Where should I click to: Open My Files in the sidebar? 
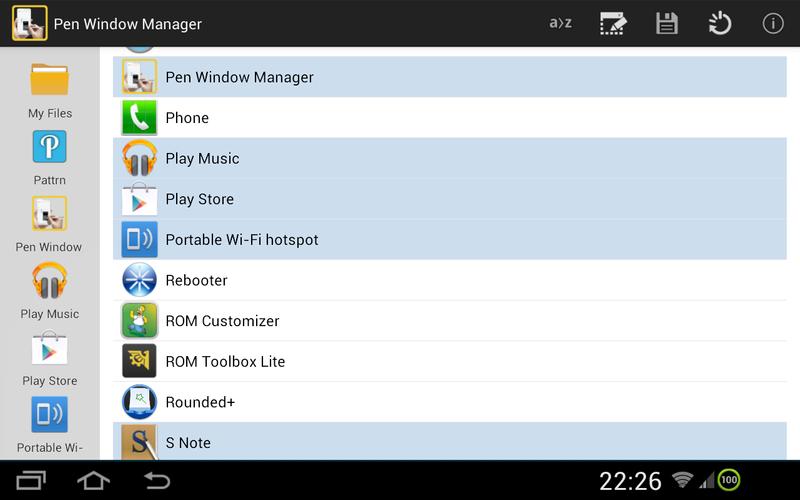coord(50,90)
